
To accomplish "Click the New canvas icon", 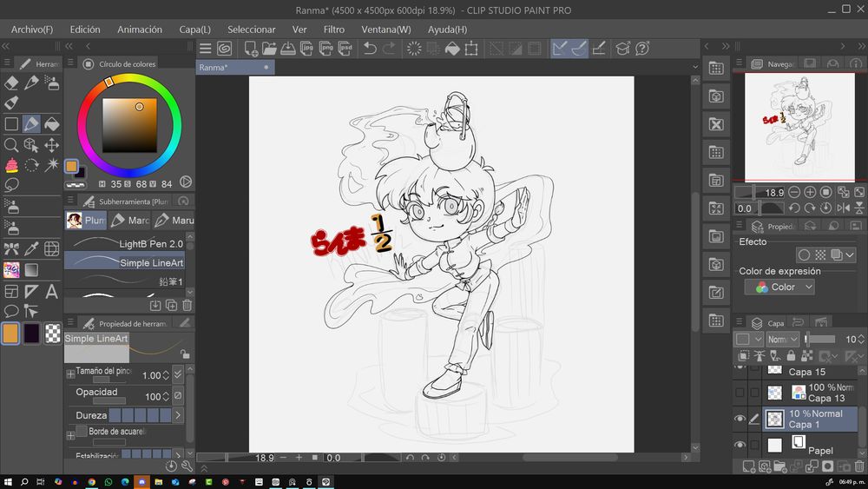I will [251, 49].
